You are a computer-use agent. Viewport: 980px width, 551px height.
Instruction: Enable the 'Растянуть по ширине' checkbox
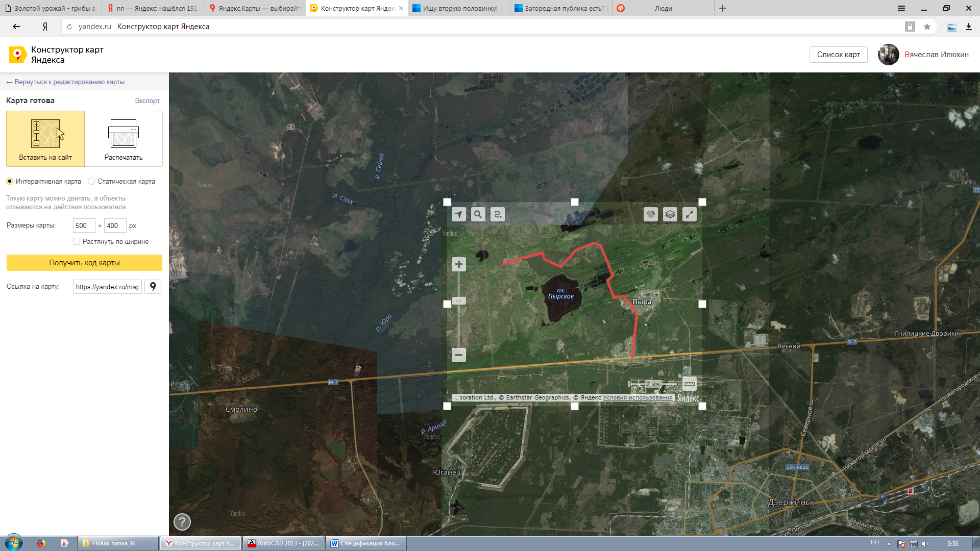coord(77,241)
